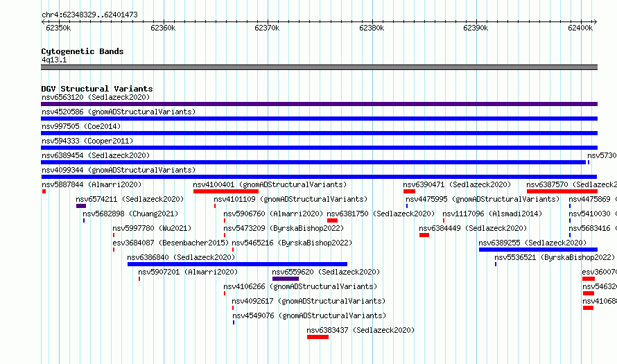The image size is (617, 364).
Task: Select the nsv6381750 (Sedlazeck2020) label
Action: point(381,214)
